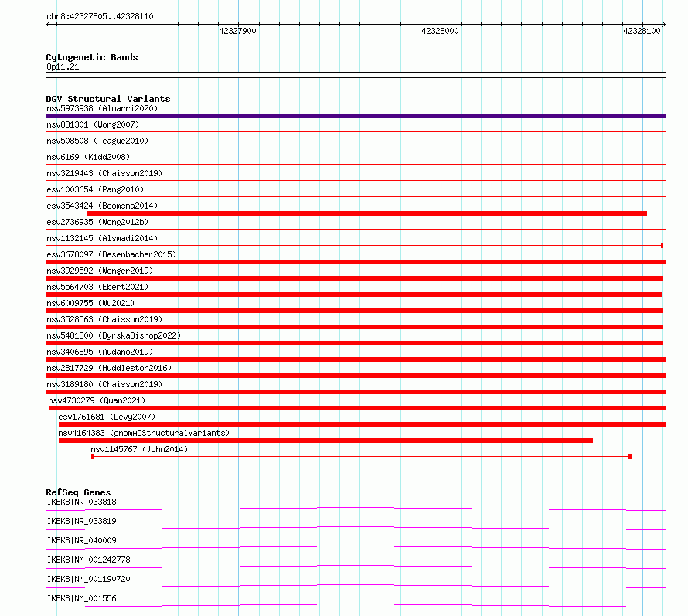The image size is (688, 616).
Task: Select variant nsv1132145 (Alsmadi2014)
Action: click(x=102, y=238)
